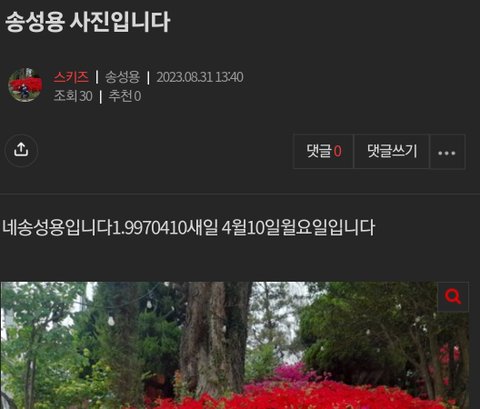Click the 댓글쓰기 write comment button
This screenshot has height=409, width=480.
click(392, 152)
